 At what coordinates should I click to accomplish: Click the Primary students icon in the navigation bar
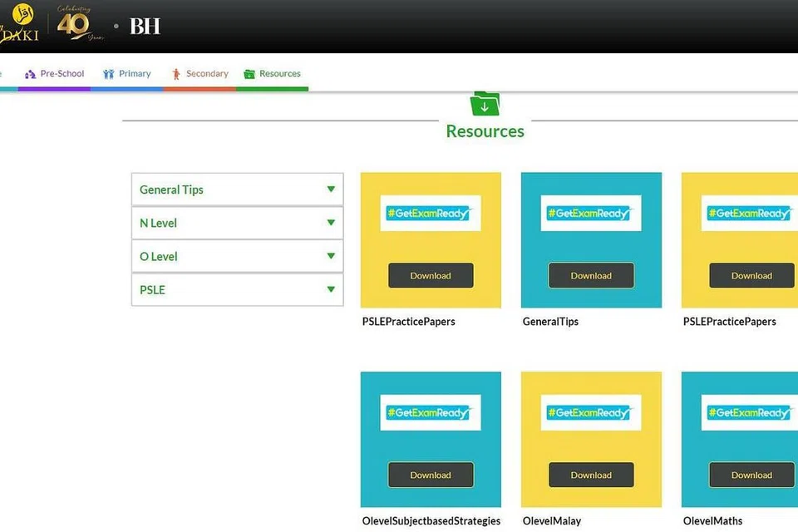(x=108, y=74)
